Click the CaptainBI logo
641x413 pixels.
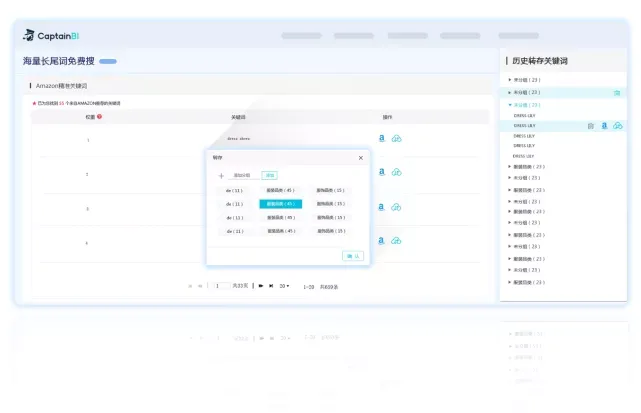tap(51, 36)
